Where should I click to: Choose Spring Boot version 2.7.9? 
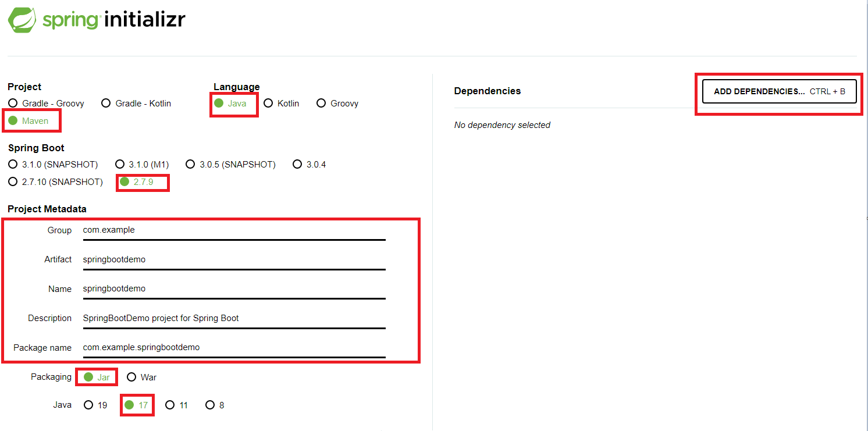pyautogui.click(x=137, y=182)
